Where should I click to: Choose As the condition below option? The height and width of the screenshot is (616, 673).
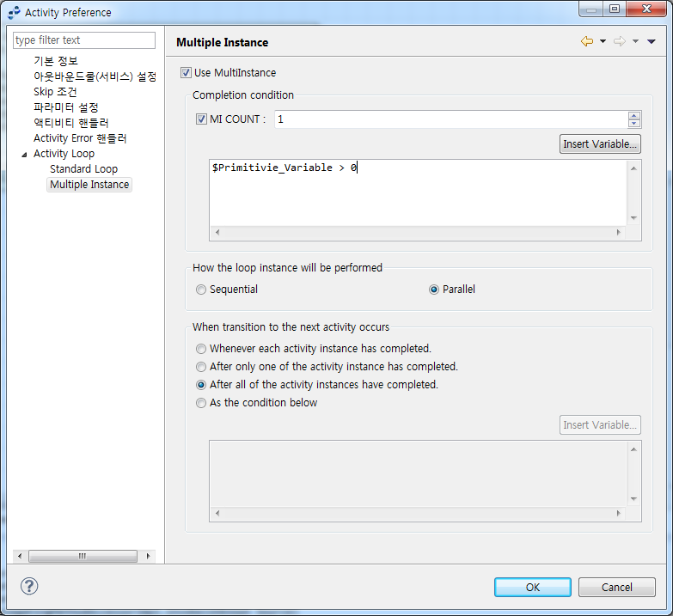[x=201, y=403]
